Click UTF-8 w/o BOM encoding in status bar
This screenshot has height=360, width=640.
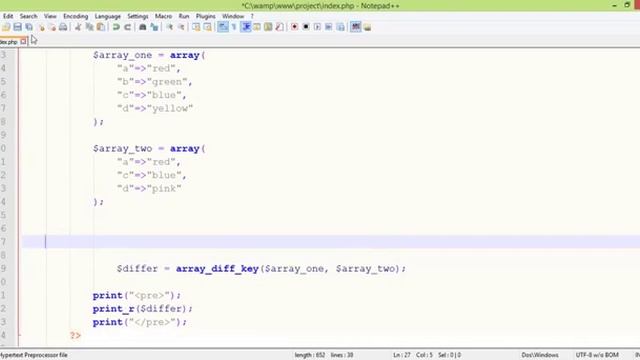[597, 355]
